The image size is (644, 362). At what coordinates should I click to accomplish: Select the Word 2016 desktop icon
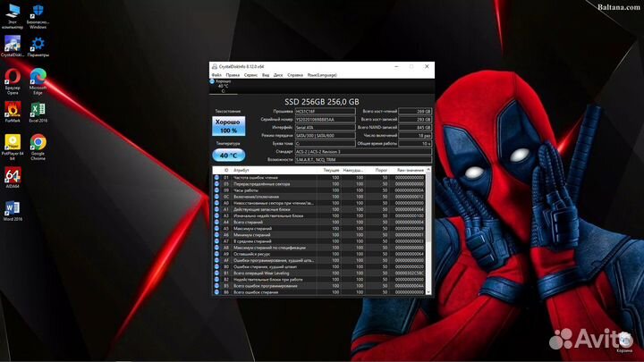[x=13, y=211]
